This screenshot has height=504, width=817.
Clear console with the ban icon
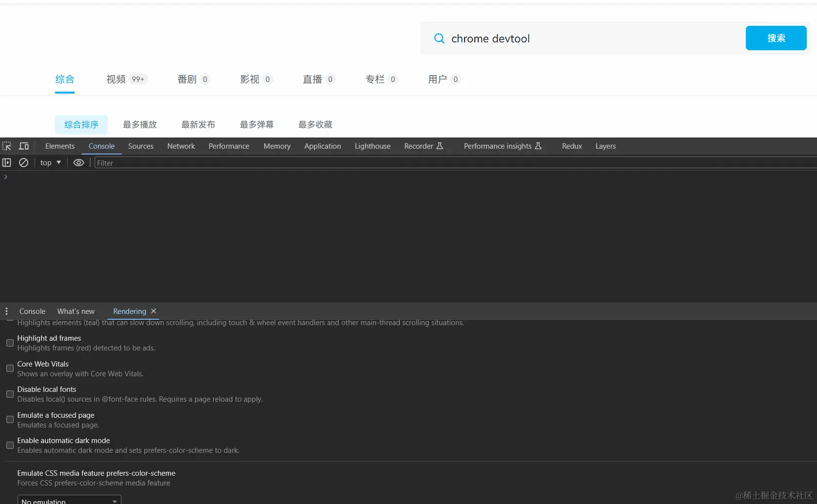(23, 163)
